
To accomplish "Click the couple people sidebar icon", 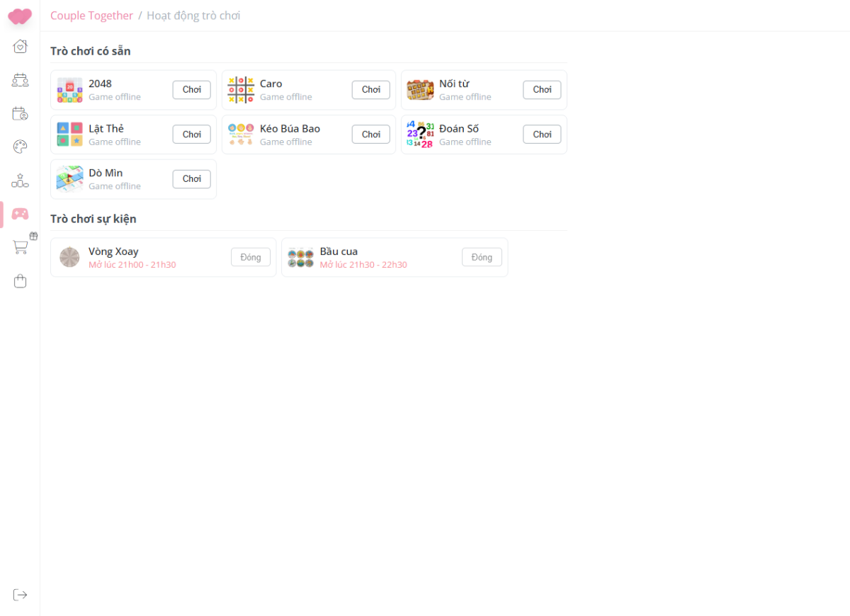I will pyautogui.click(x=20, y=80).
